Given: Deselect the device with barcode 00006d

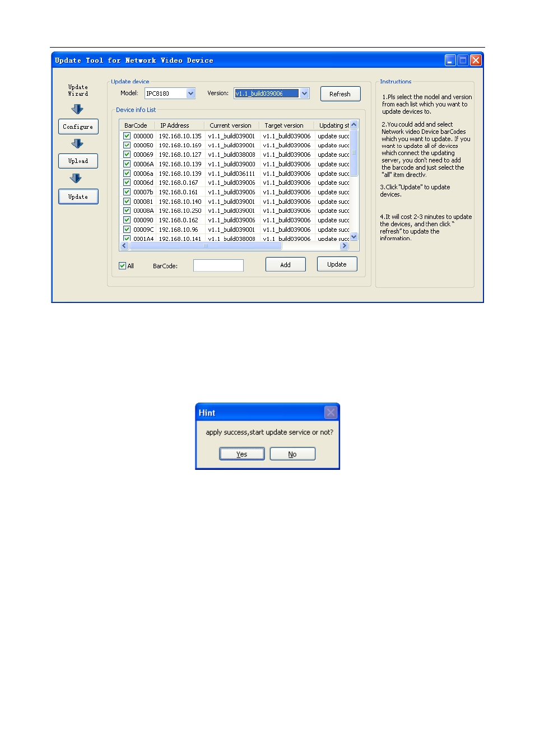Looking at the screenshot, I should (127, 183).
